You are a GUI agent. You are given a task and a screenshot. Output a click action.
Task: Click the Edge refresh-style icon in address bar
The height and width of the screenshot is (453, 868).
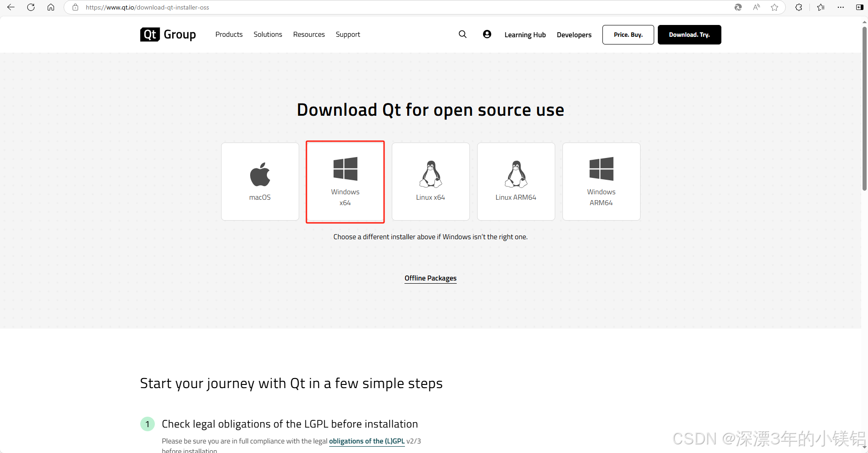point(738,7)
